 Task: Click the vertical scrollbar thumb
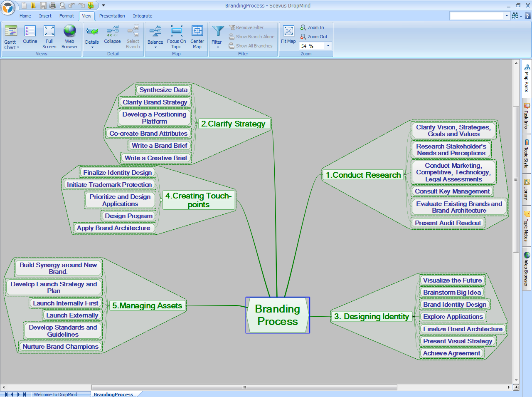point(516,179)
